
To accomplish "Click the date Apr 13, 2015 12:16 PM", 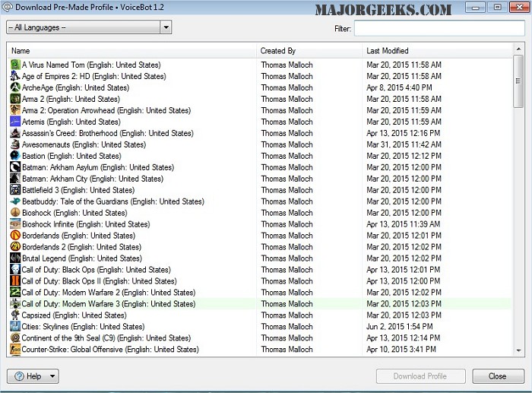I will 403,133.
